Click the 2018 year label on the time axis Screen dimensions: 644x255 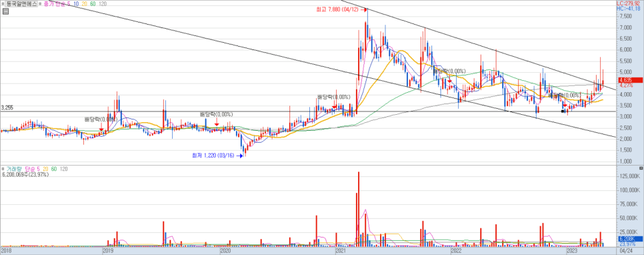pyautogui.click(x=6, y=250)
